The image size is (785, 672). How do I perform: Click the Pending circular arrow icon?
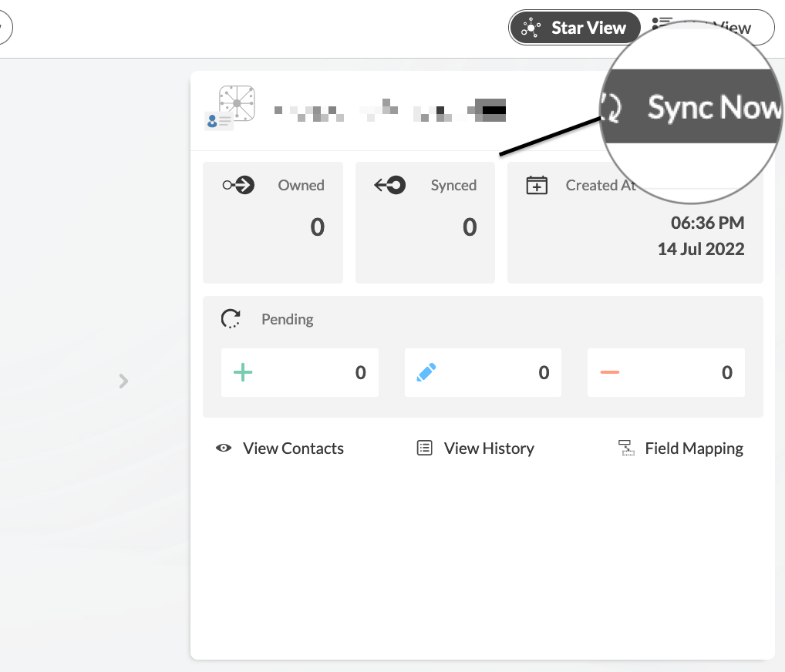231,319
